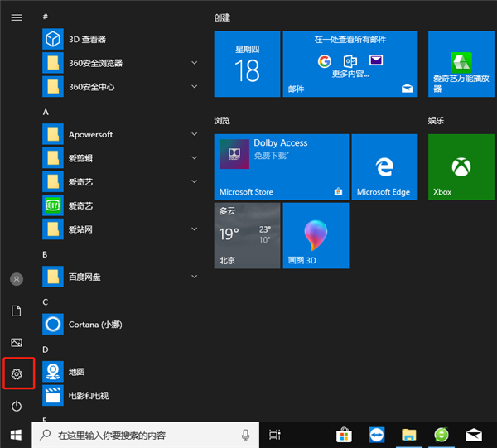The height and width of the screenshot is (448, 497).
Task: Open Microsoft Store from the taskbar
Action: tap(344, 435)
